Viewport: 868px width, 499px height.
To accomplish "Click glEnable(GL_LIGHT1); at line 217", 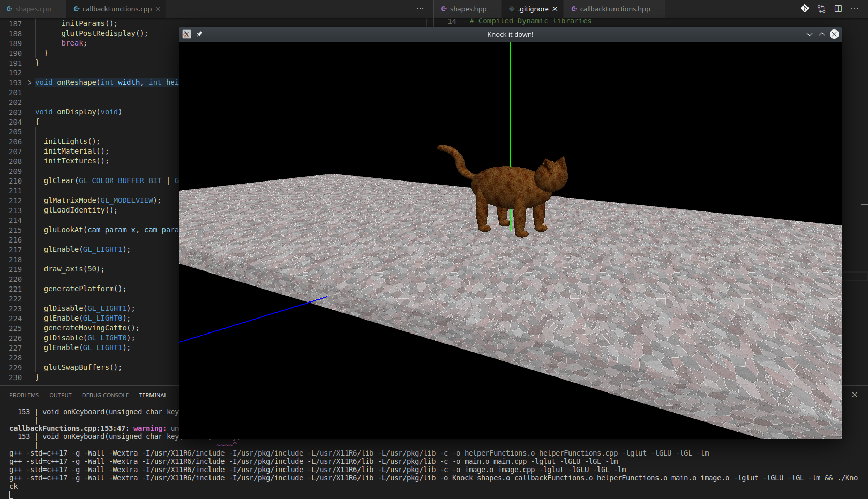I will [87, 249].
